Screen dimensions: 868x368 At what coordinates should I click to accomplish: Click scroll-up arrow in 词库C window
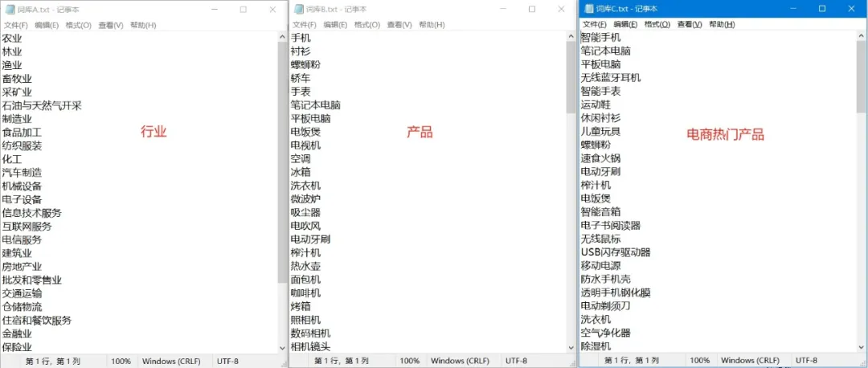(861, 35)
